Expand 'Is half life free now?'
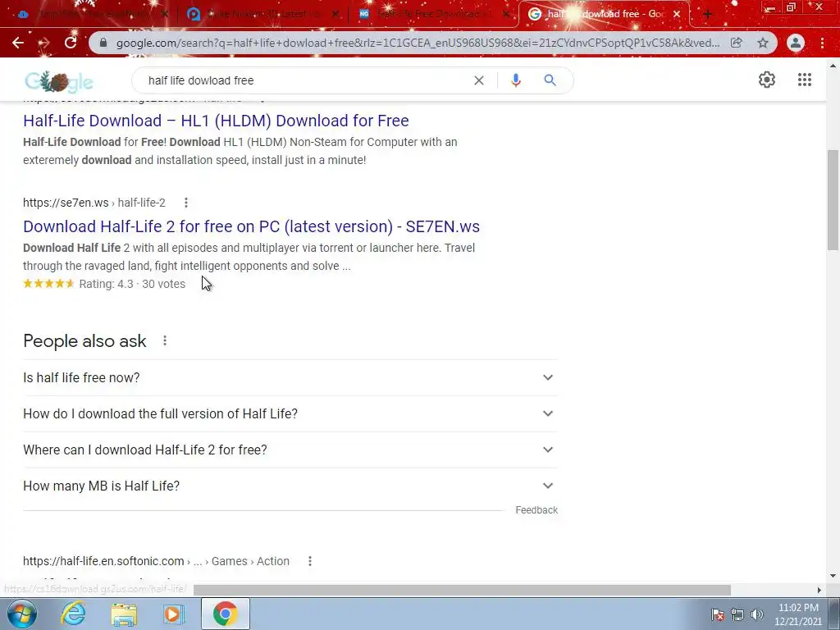 (290, 377)
